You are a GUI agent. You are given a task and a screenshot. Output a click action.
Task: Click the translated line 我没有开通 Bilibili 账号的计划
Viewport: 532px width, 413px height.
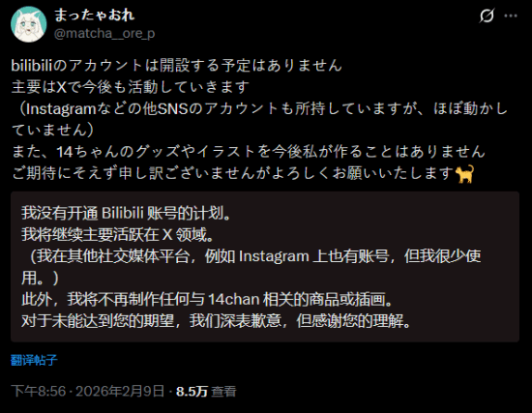click(127, 213)
